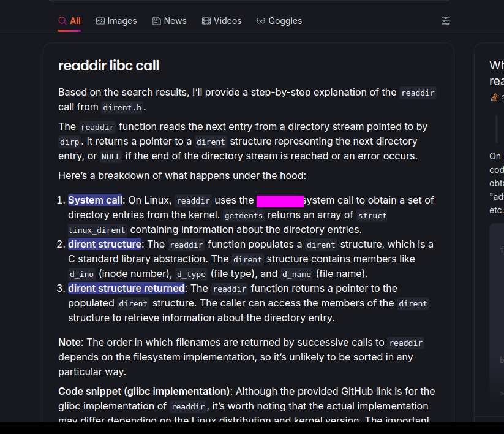Image resolution: width=504 pixels, height=434 pixels.
Task: Click the NULL inline code tag
Action: tap(111, 157)
